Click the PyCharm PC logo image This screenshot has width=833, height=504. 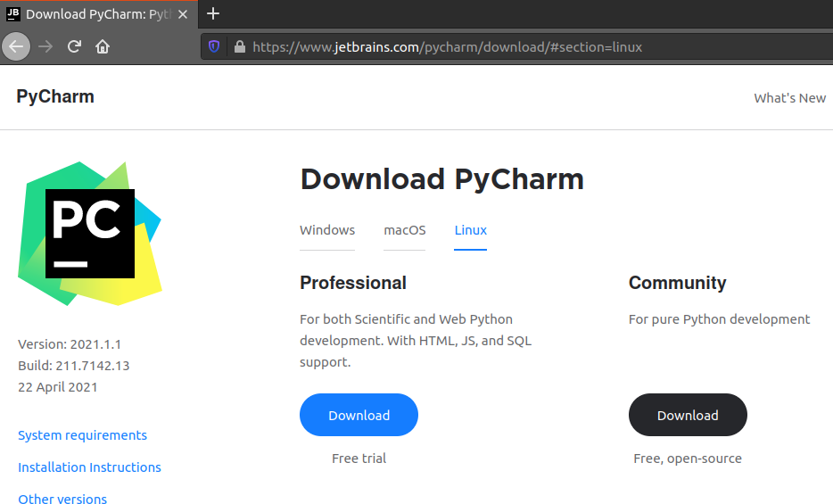(x=89, y=234)
